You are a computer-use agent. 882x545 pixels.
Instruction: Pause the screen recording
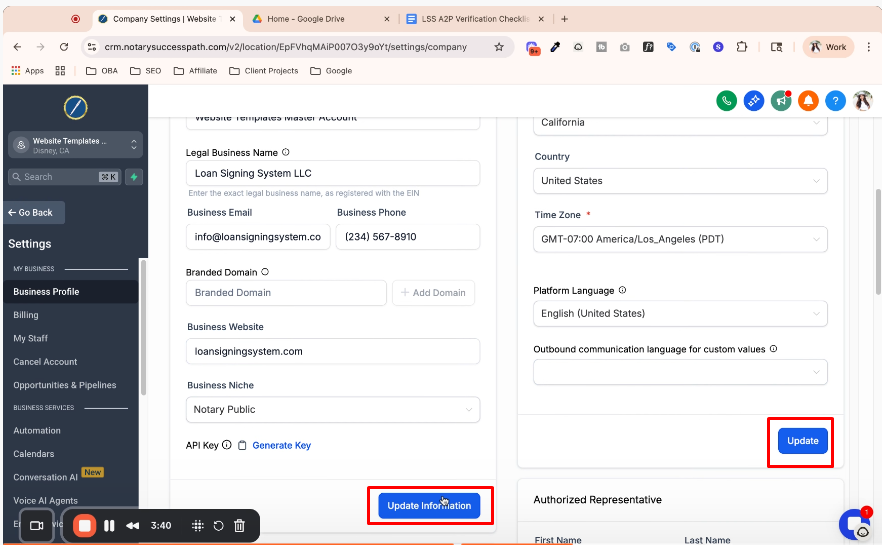pos(109,525)
